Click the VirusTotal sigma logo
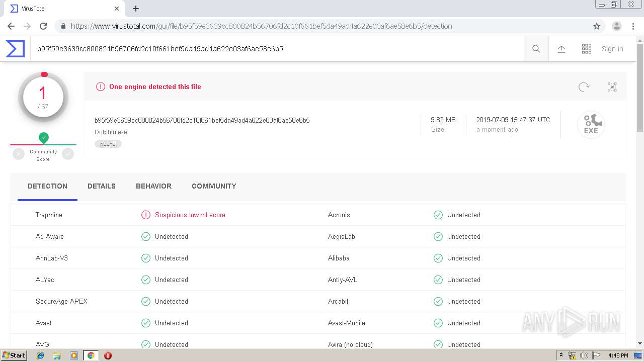The image size is (644, 362). (x=15, y=49)
